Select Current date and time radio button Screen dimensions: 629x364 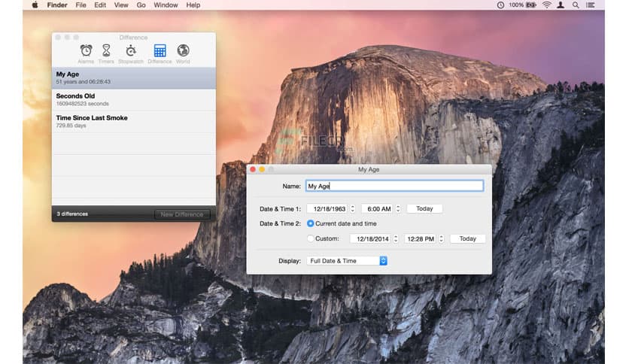click(x=310, y=223)
